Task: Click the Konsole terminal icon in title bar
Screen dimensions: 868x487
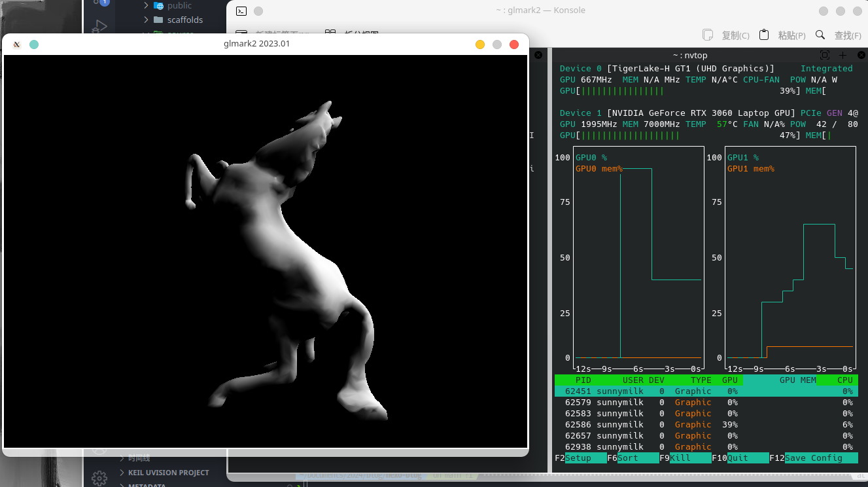Action: click(x=241, y=10)
